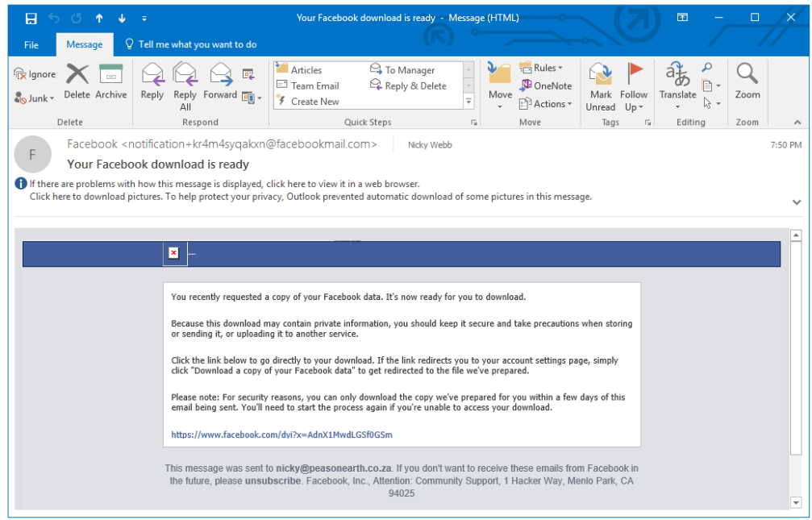The height and width of the screenshot is (520, 812).
Task: Reply All to the message
Action: point(185,86)
